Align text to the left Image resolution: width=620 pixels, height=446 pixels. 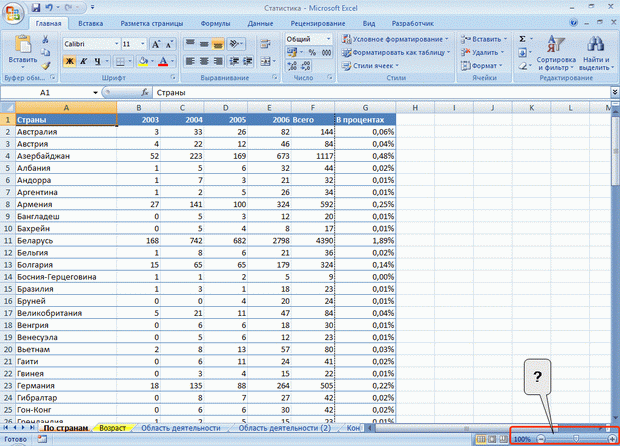pyautogui.click(x=191, y=61)
